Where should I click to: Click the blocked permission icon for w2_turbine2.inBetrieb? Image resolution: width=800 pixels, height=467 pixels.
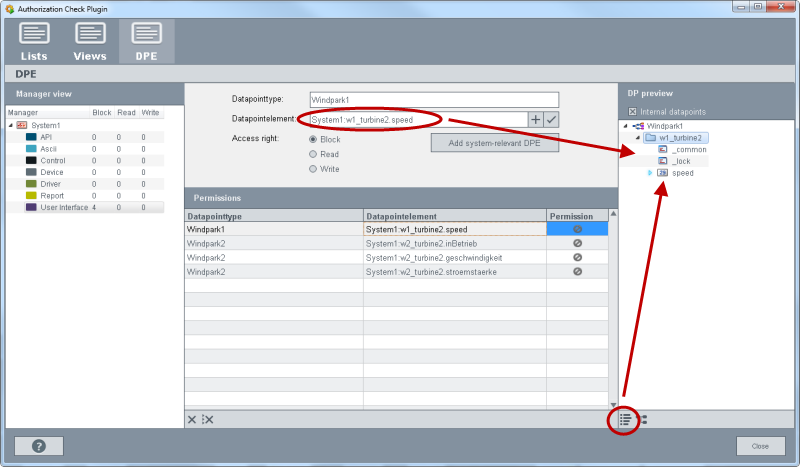577,243
